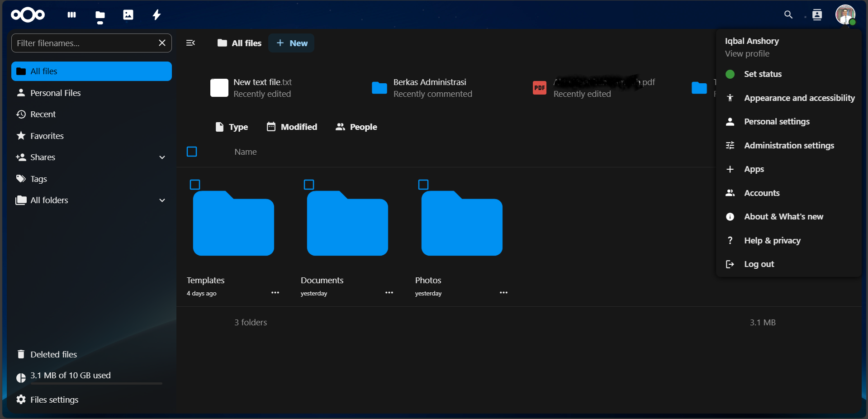The width and height of the screenshot is (868, 419).
Task: Select the Templates folder checkbox
Action: pyautogui.click(x=194, y=185)
